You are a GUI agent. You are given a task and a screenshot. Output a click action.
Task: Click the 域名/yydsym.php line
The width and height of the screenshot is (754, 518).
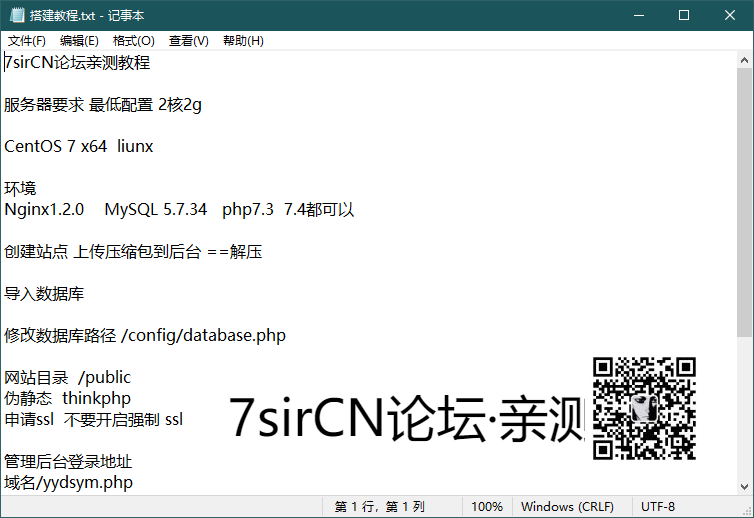(68, 483)
